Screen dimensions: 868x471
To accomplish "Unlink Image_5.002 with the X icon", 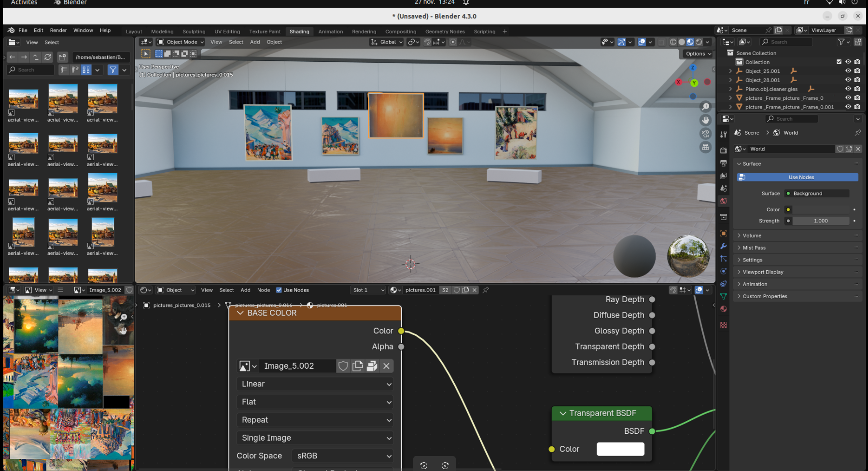I will click(x=386, y=366).
